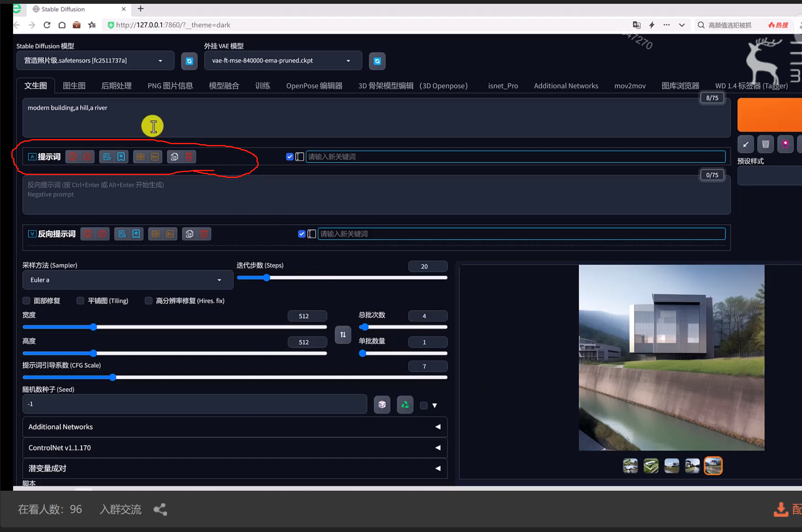
Task: Click the refresh icon next to checkpoint model
Action: click(189, 61)
